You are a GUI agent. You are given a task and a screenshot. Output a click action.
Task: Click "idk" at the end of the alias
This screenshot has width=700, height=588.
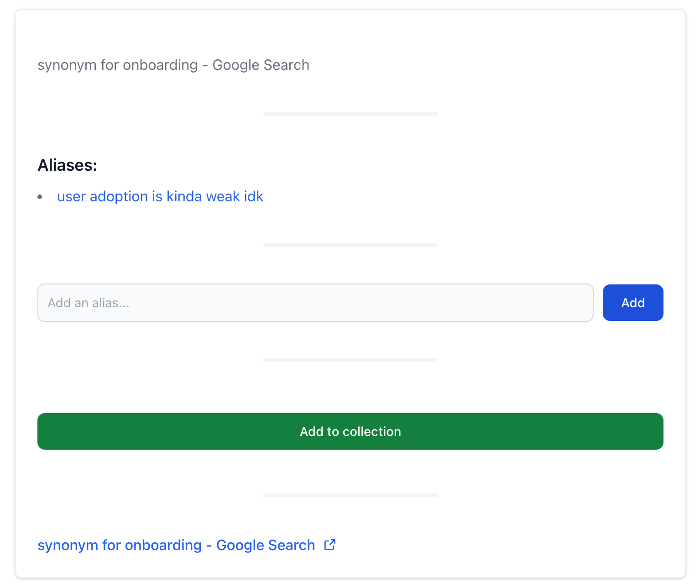pyautogui.click(x=254, y=196)
